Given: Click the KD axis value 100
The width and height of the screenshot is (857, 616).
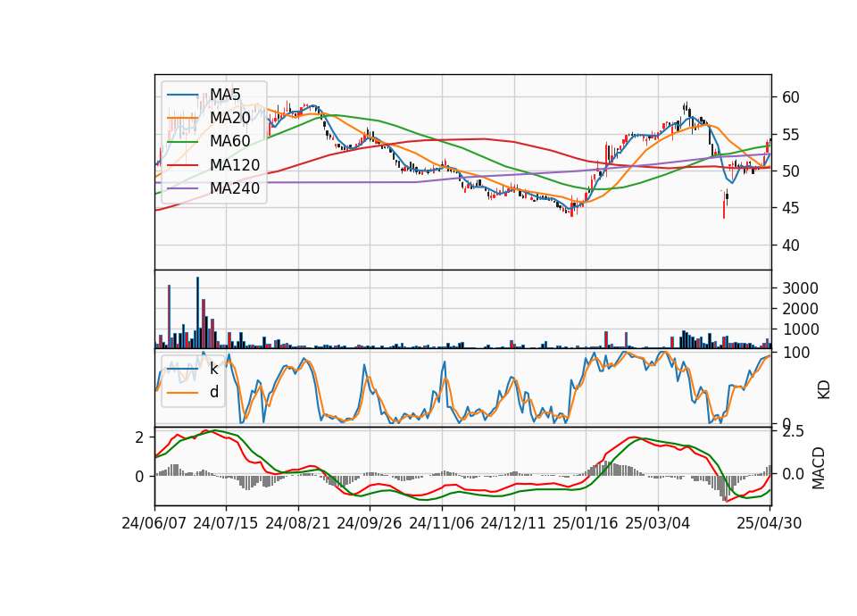Looking at the screenshot, I should [x=796, y=353].
